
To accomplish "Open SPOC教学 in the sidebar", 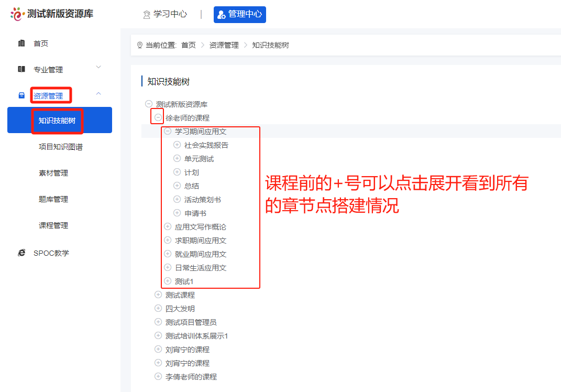I will (51, 253).
